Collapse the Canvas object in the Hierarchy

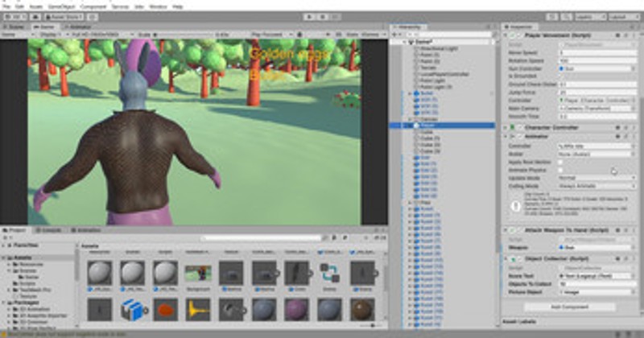[410, 118]
